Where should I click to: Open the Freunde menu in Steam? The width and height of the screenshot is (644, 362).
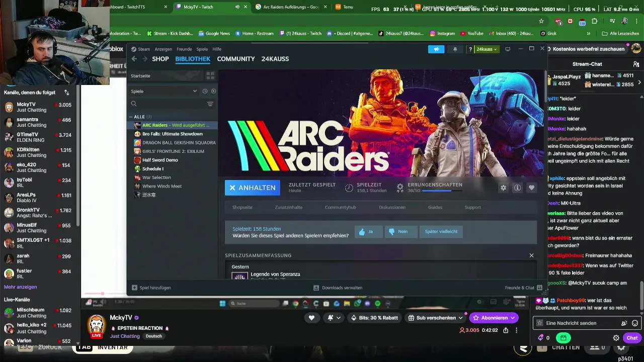point(184,49)
